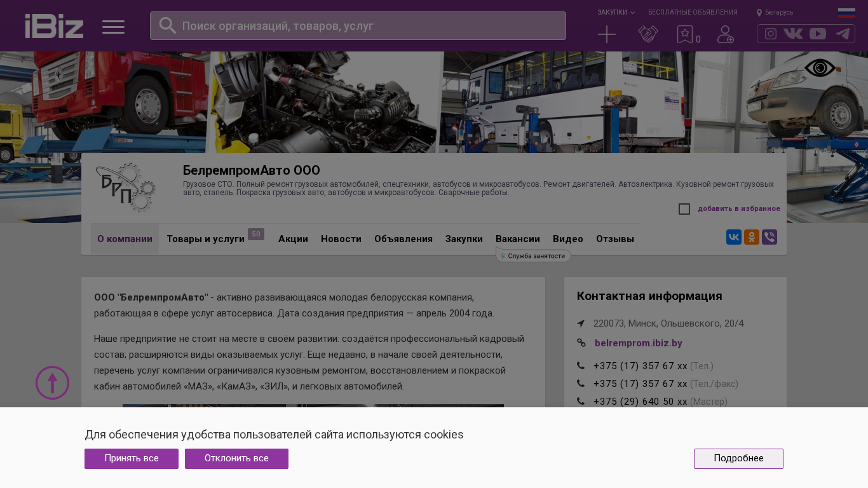This screenshot has width=868, height=488.
Task: Open the handshake partnership icon
Action: [648, 34]
